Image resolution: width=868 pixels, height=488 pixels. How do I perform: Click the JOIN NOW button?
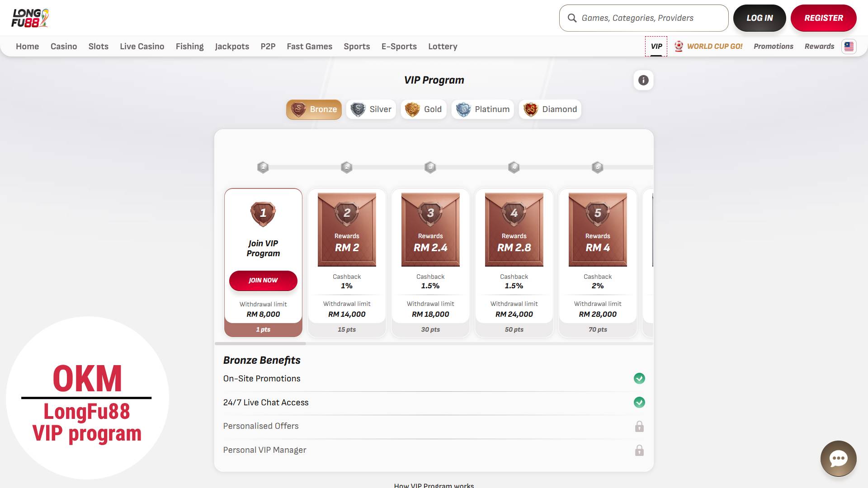click(x=263, y=281)
